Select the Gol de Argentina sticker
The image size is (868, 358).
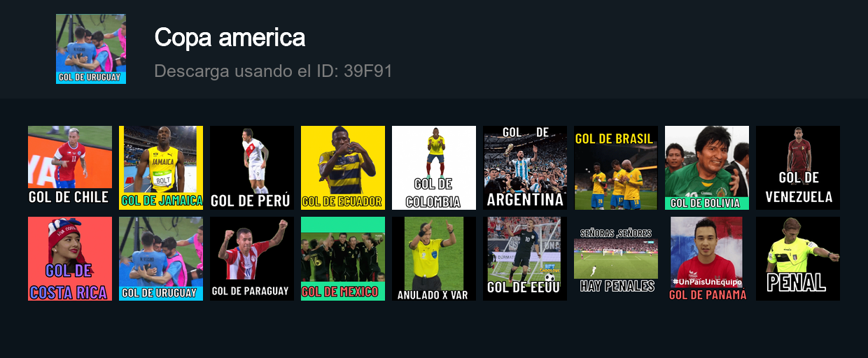[525, 168]
